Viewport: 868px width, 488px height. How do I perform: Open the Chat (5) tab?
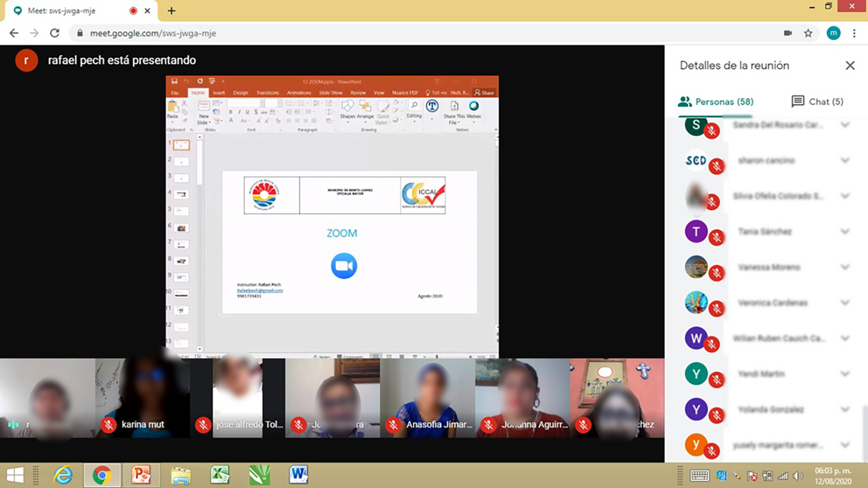pyautogui.click(x=817, y=102)
